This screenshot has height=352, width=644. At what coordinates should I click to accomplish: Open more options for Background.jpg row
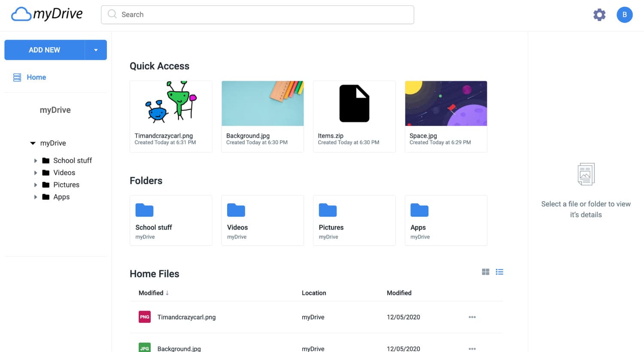coord(472,349)
